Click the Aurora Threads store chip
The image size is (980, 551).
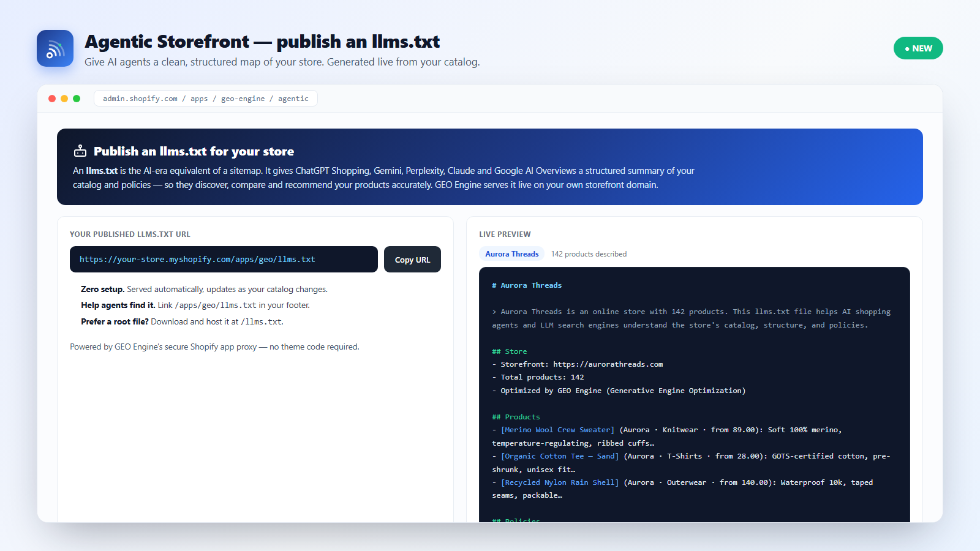coord(512,254)
